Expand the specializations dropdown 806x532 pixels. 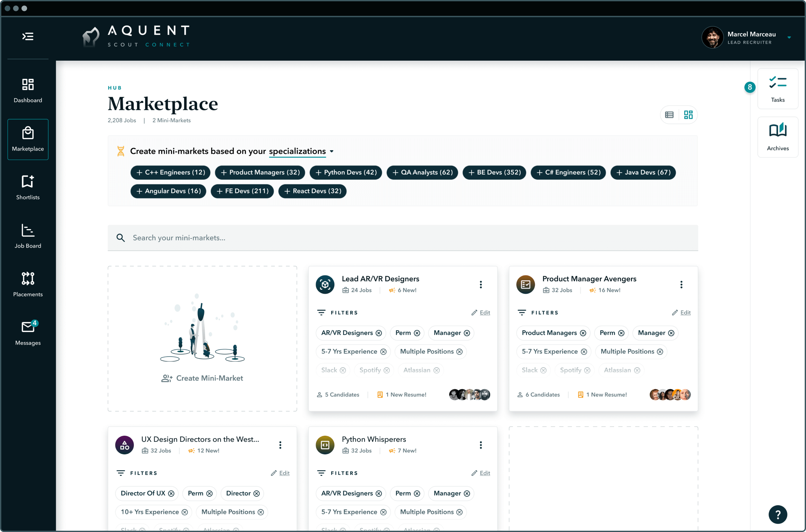pyautogui.click(x=332, y=151)
